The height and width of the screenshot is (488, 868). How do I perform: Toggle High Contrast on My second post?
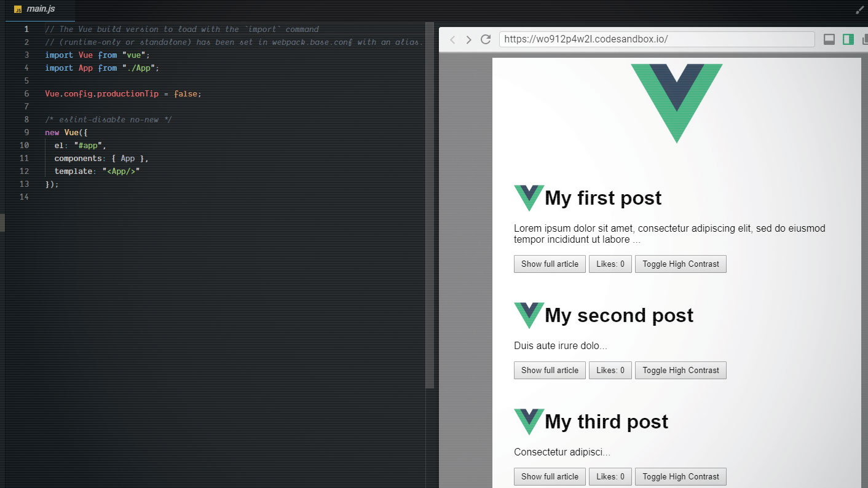point(681,370)
